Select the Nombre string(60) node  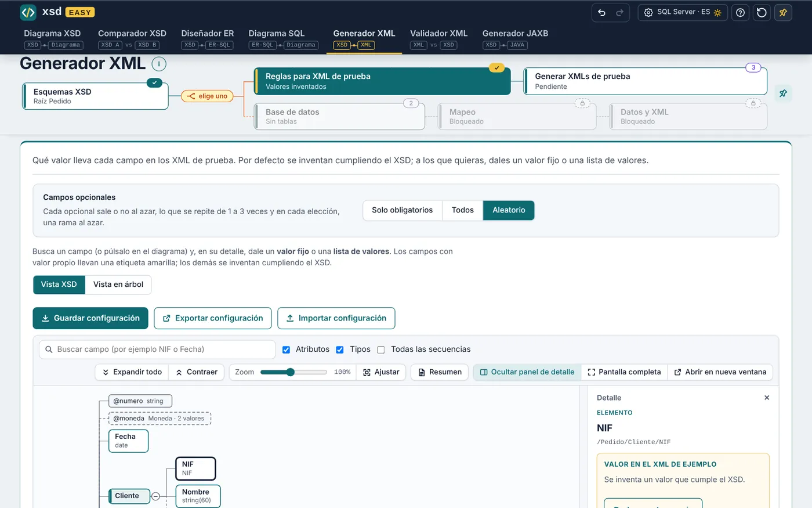[x=198, y=496]
